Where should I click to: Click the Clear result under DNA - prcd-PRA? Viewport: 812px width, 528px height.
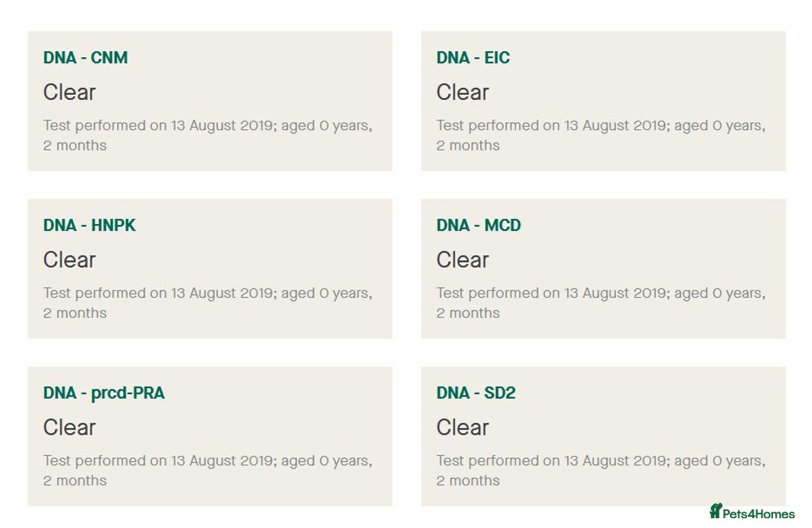69,427
